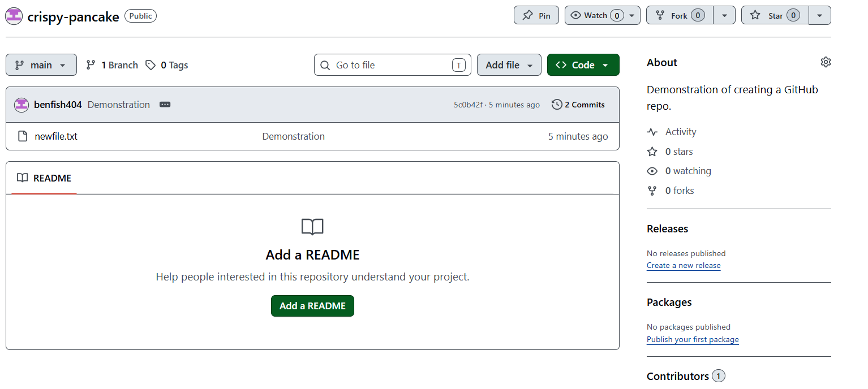Click 'No releases published' text
Screen dimensions: 868x389
click(x=686, y=253)
